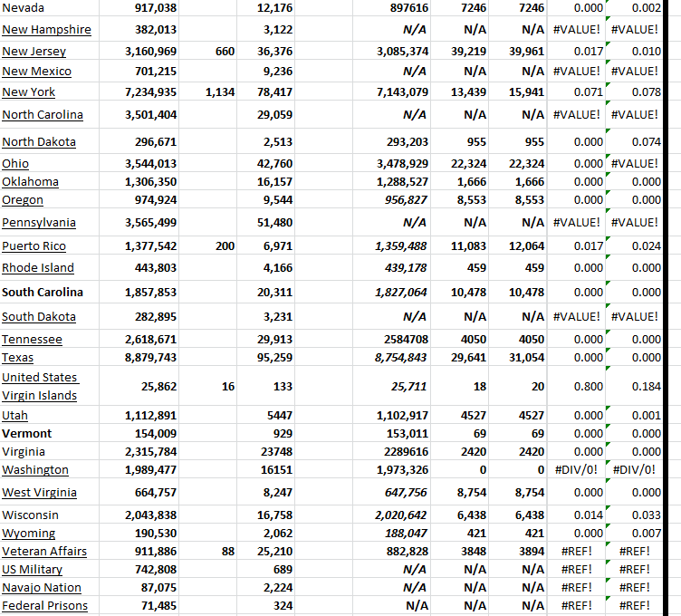Select cell with value 1,857,853
Viewport: 681px width, 616px height.
tap(139, 292)
